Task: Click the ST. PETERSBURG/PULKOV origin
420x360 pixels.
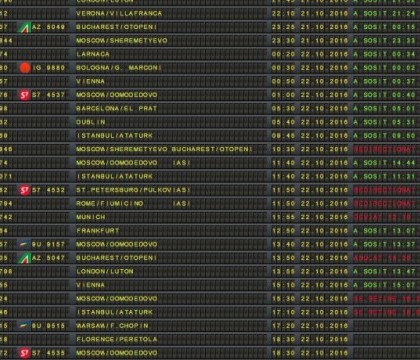Action: (124, 190)
